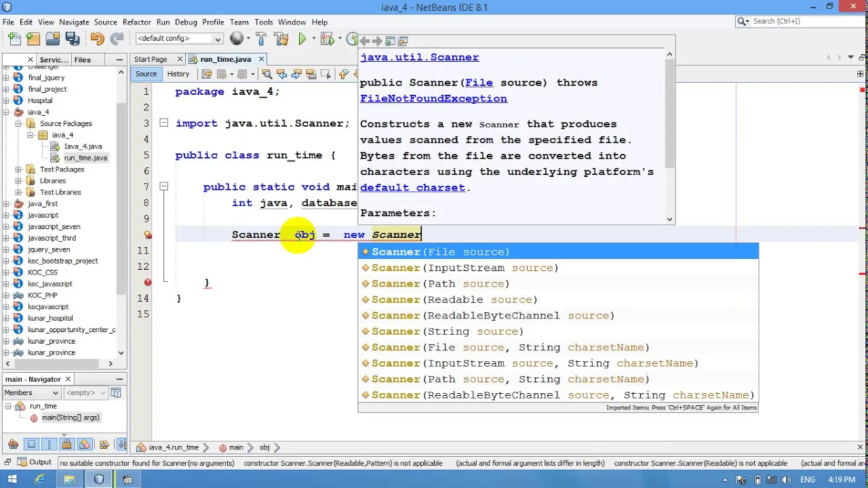Click the Undo arrow icon
The image size is (868, 488).
97,39
